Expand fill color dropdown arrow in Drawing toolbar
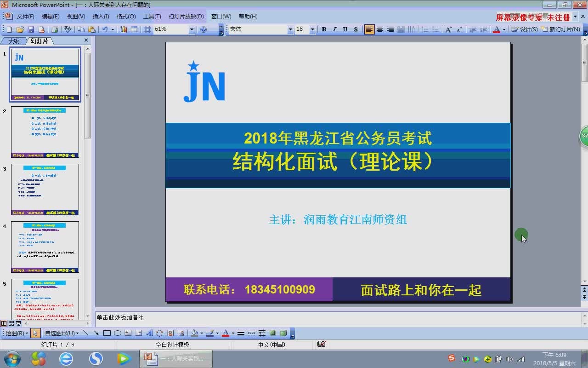 pos(202,333)
